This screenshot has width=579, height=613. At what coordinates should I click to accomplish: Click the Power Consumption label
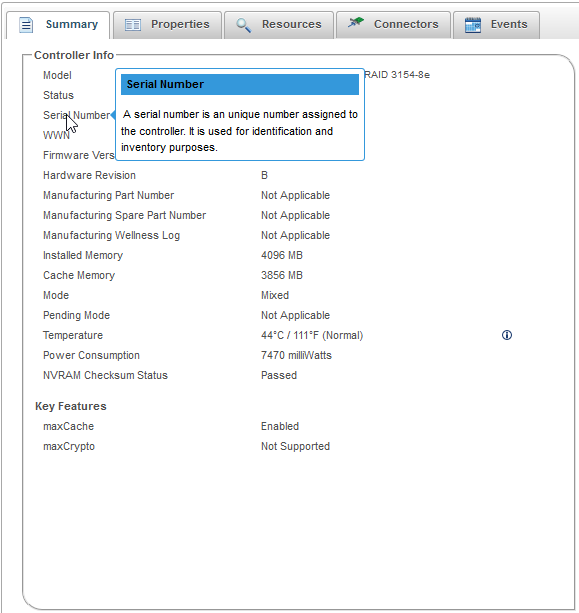[x=91, y=355]
